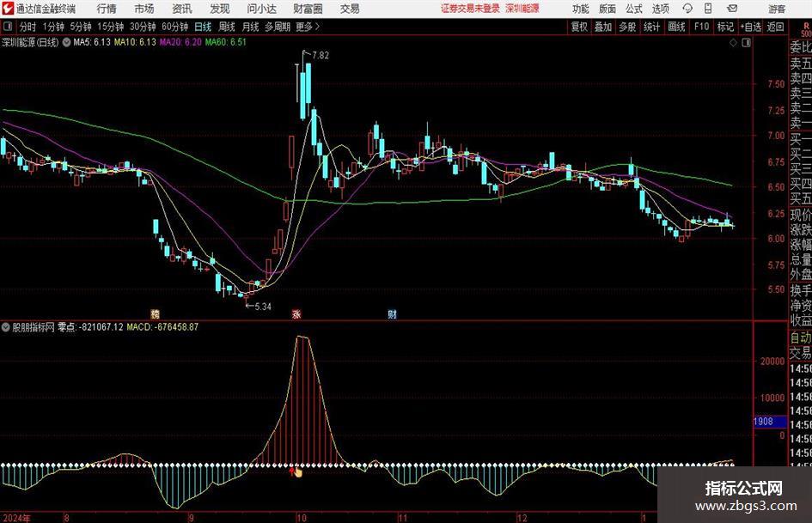Image resolution: width=812 pixels, height=523 pixels.
Task: Open the F10 company info
Action: point(701,27)
